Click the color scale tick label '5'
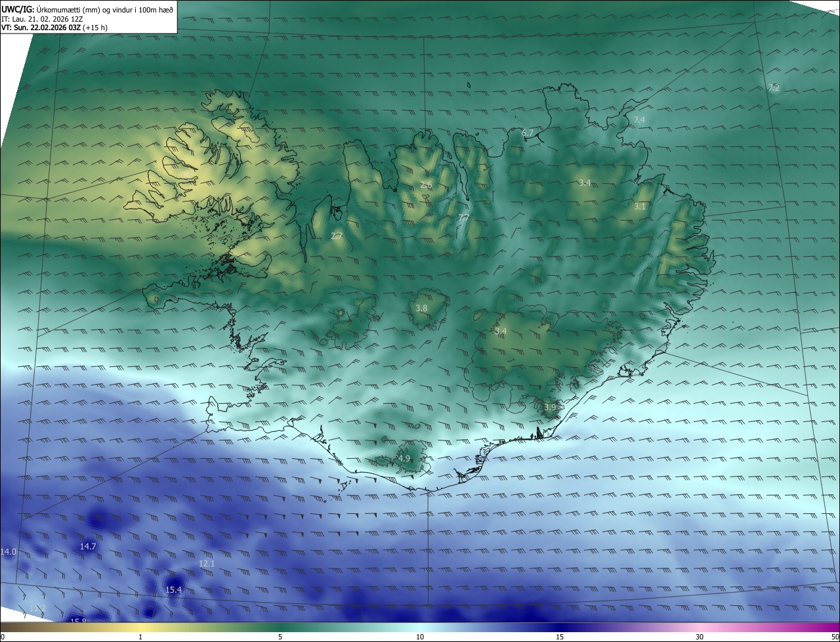The width and height of the screenshot is (840, 642). click(280, 637)
